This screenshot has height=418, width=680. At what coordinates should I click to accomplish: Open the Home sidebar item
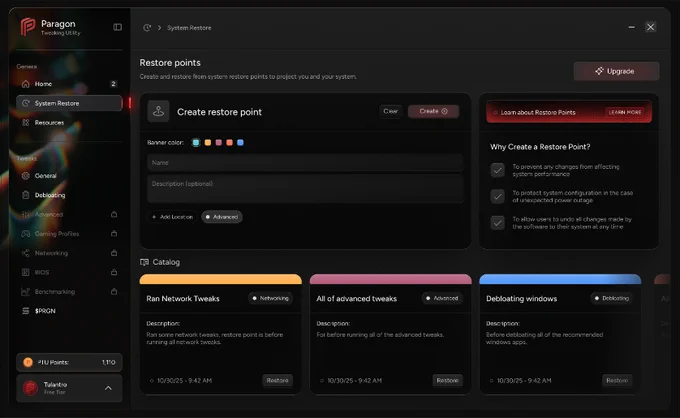pos(69,84)
